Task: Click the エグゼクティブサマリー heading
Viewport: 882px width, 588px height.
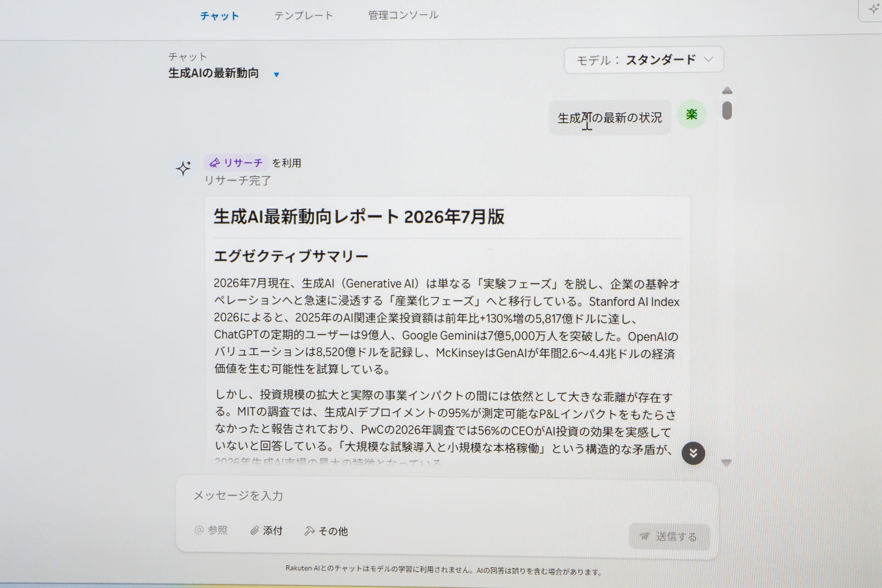Action: 291,256
